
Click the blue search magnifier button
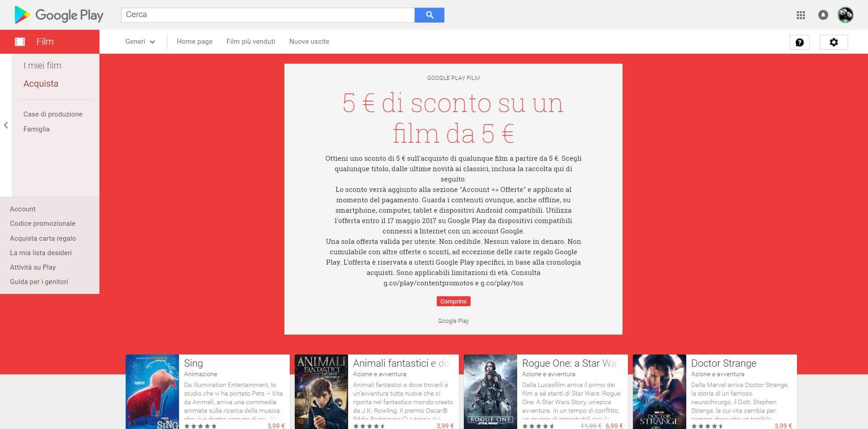[429, 15]
